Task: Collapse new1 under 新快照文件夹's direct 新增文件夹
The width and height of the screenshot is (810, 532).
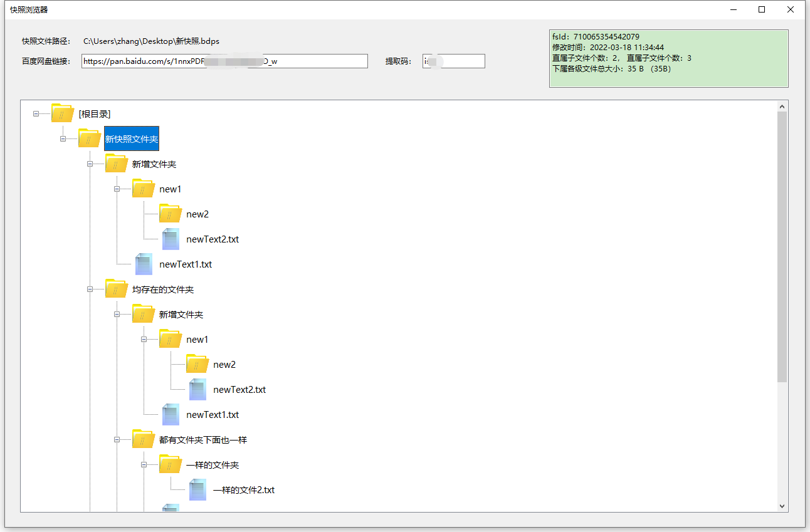Action: [x=117, y=189]
